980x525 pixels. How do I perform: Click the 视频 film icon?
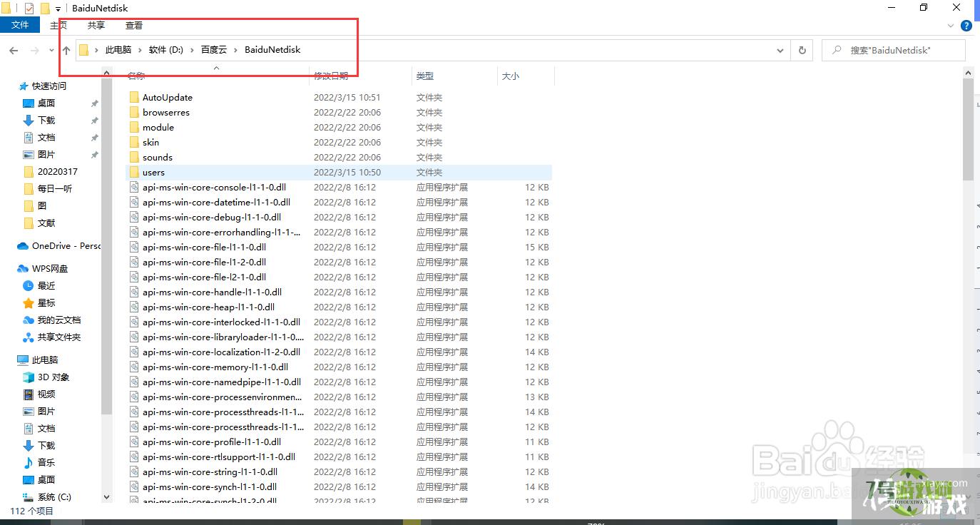pyautogui.click(x=29, y=394)
